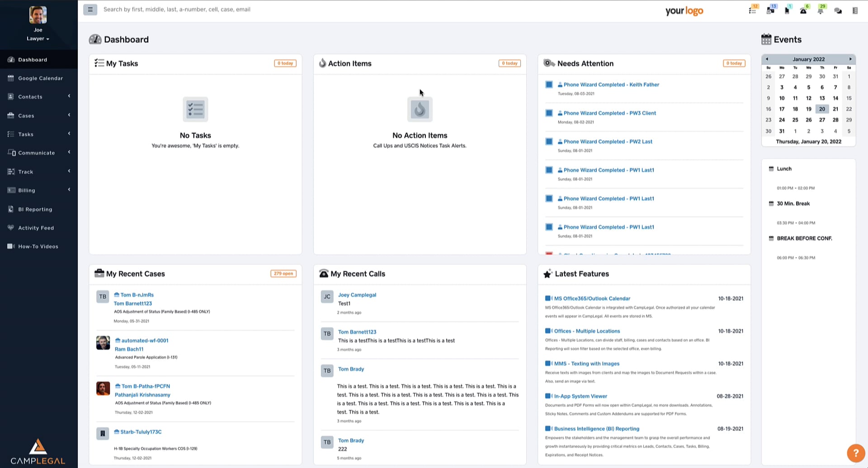Open chat using the speech bubbles icon
This screenshot has width=868, height=468.
coord(838,11)
